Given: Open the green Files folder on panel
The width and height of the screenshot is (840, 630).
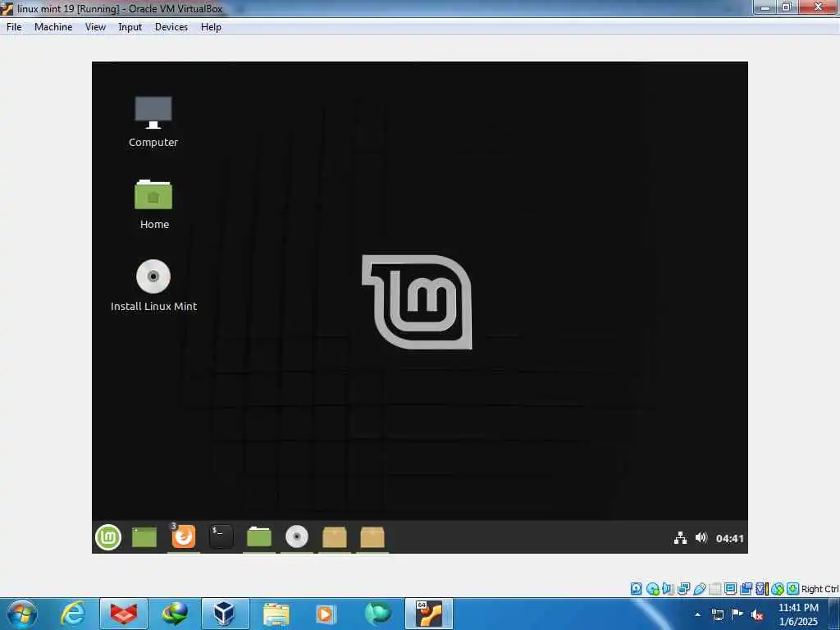Looking at the screenshot, I should coord(258,536).
